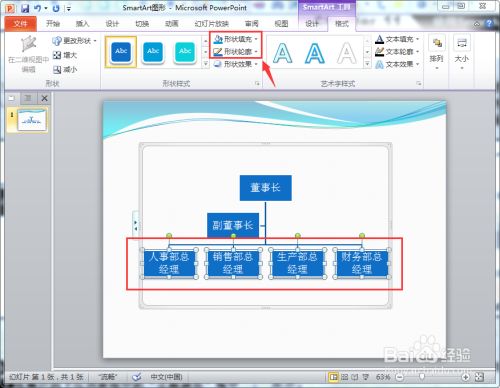Open the 排列 menu button
This screenshot has height=388, width=500.
[437, 53]
